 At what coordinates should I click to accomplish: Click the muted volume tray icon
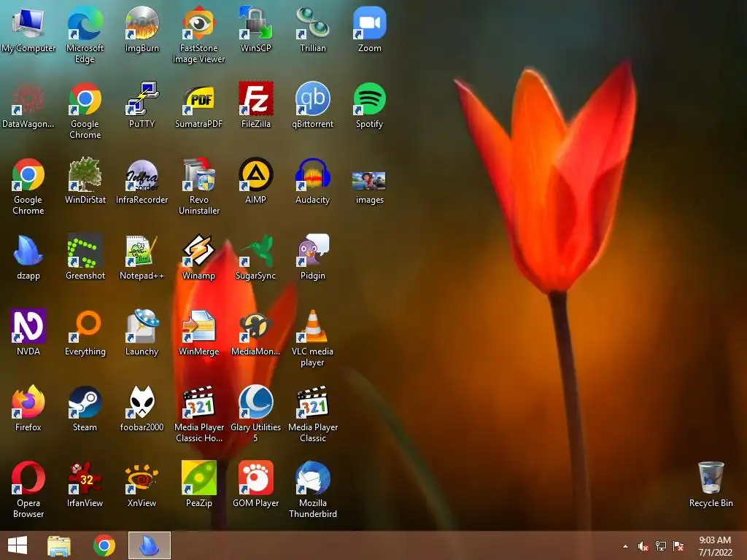[x=643, y=546]
